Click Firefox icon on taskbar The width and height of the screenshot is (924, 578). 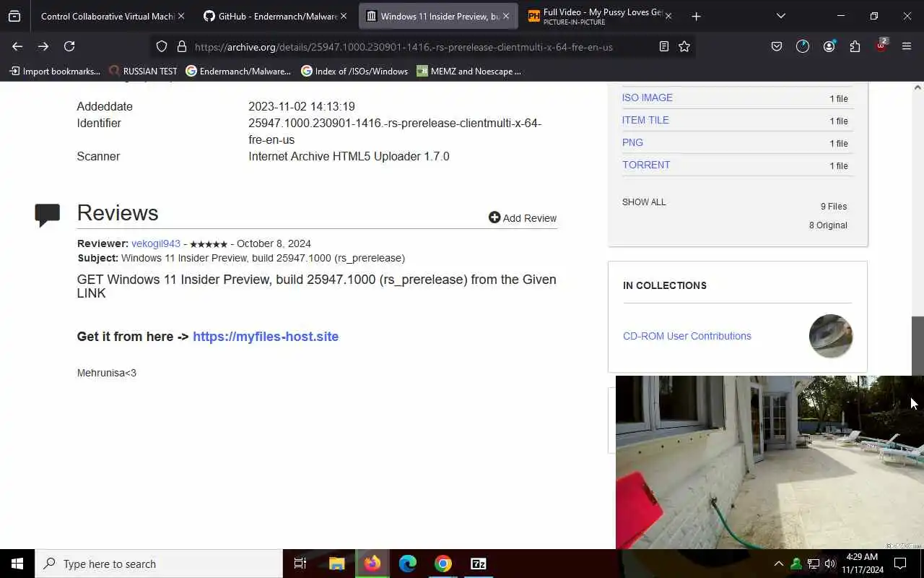pyautogui.click(x=372, y=564)
